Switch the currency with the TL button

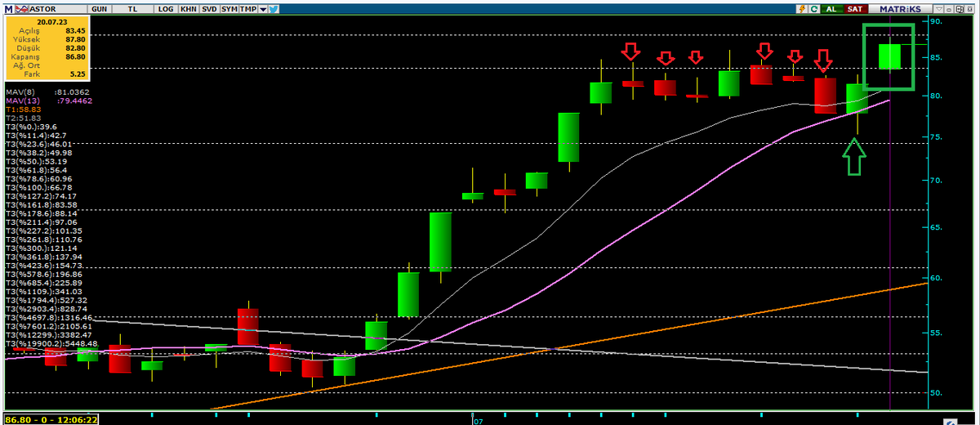(x=132, y=8)
